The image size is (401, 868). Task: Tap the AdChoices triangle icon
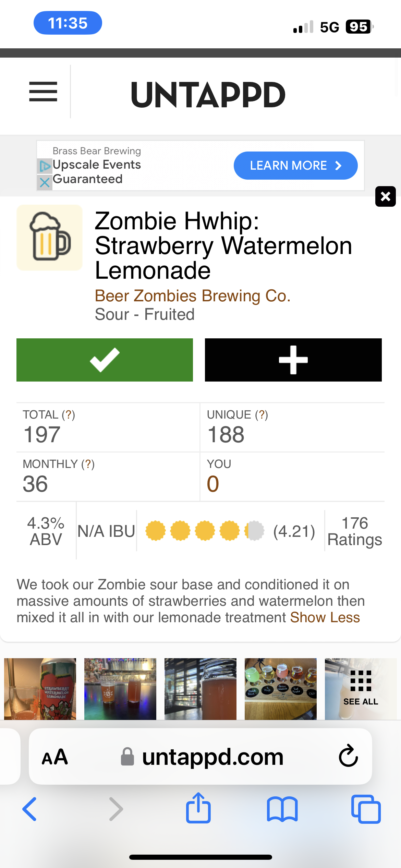pos(45,166)
